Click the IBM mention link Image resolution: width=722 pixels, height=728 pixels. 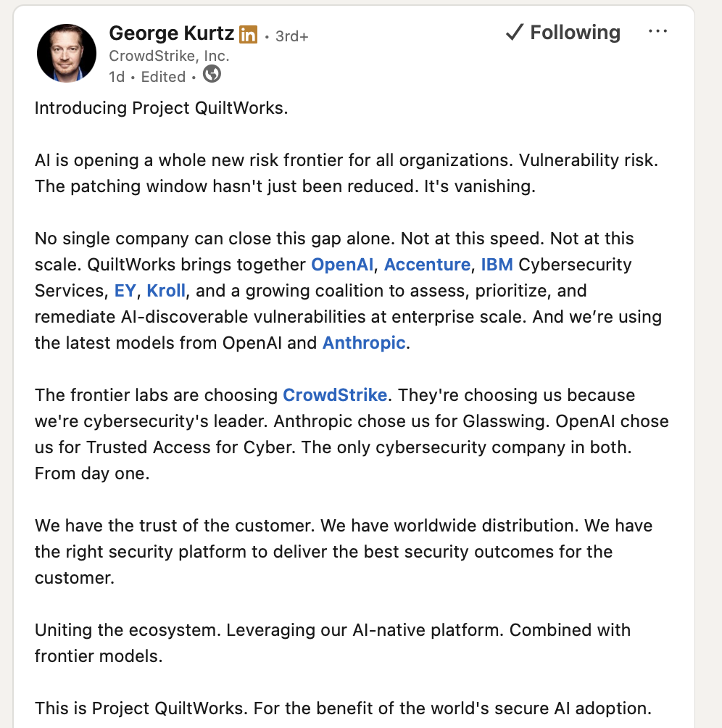(497, 265)
